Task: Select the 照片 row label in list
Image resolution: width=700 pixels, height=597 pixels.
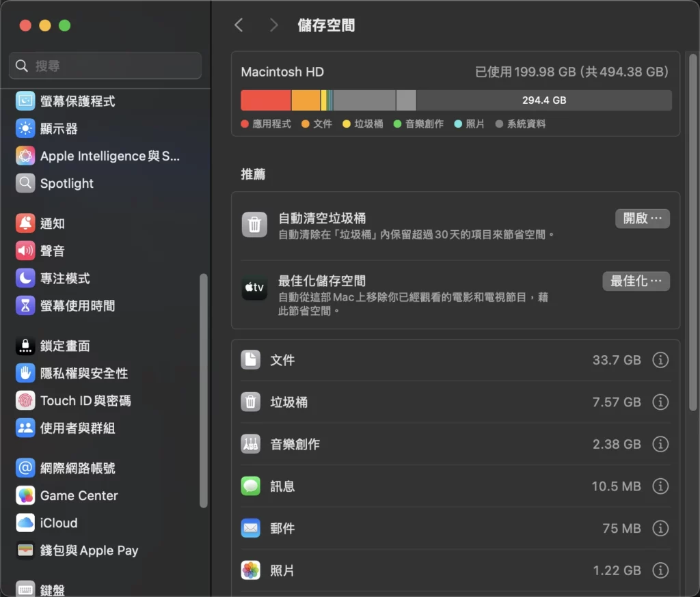Action: coord(282,570)
